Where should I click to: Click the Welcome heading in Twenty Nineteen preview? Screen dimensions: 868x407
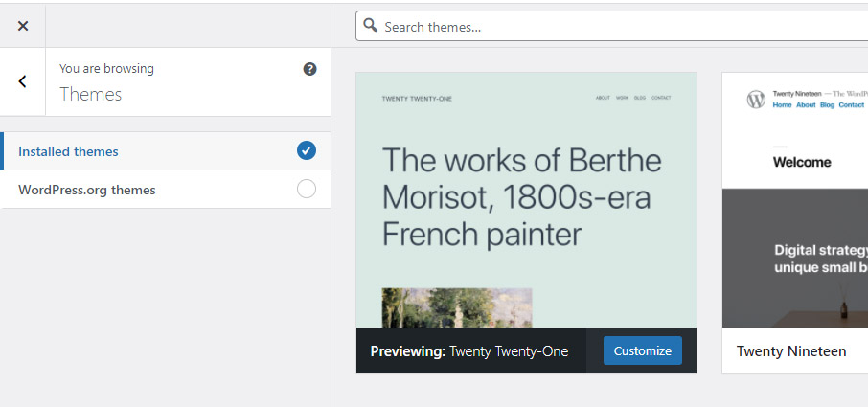click(802, 162)
